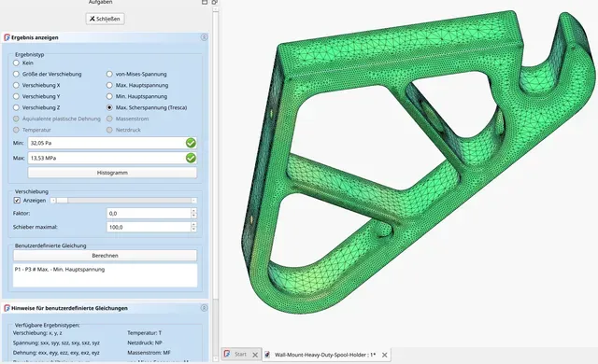The image size is (598, 364).
Task: Close the Wall-Mount-Heavy-Duty-Spool-Holder tab
Action: [384, 355]
